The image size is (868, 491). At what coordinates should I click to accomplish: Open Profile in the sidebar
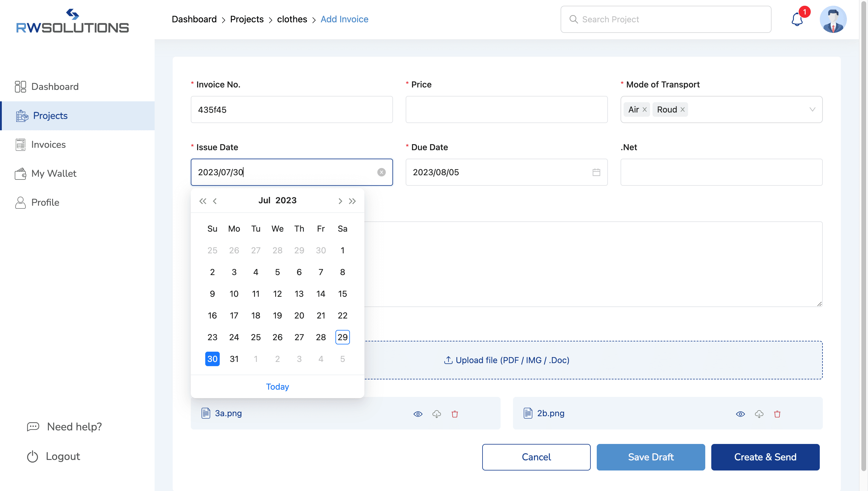point(77,203)
